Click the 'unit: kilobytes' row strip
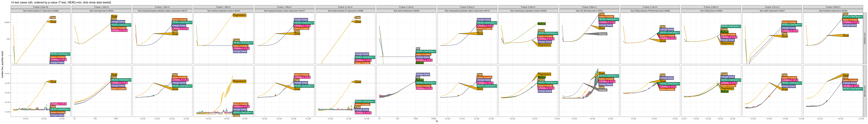 tap(865, 38)
